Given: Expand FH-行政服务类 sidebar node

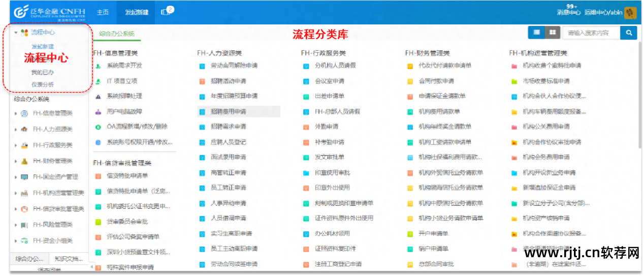Looking at the screenshot, I should click(x=16, y=145).
